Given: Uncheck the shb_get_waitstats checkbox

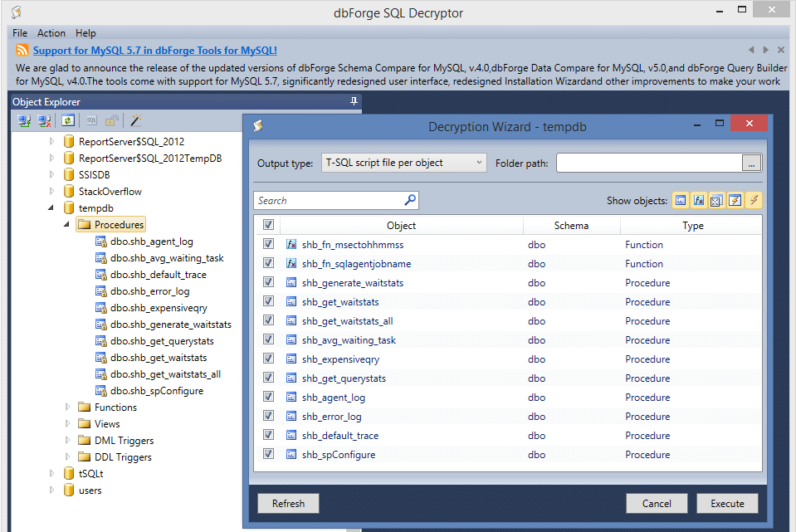Looking at the screenshot, I should pos(269,301).
